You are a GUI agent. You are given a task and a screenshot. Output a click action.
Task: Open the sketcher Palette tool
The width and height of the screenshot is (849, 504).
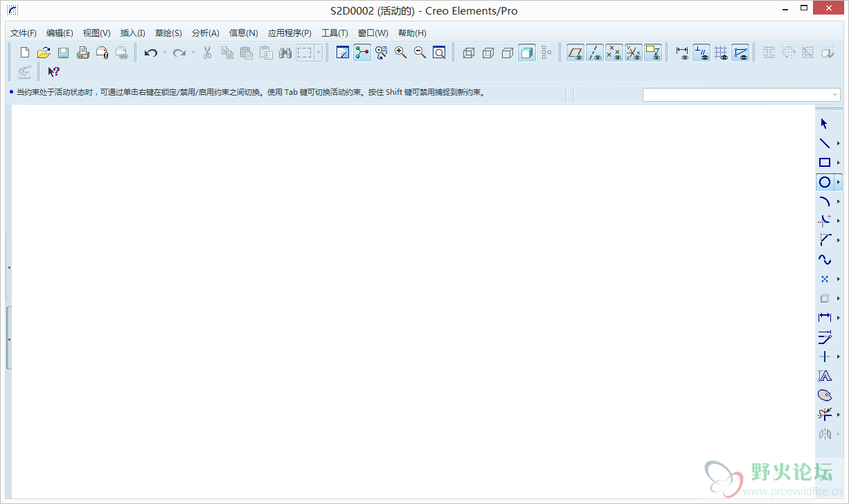pos(824,395)
